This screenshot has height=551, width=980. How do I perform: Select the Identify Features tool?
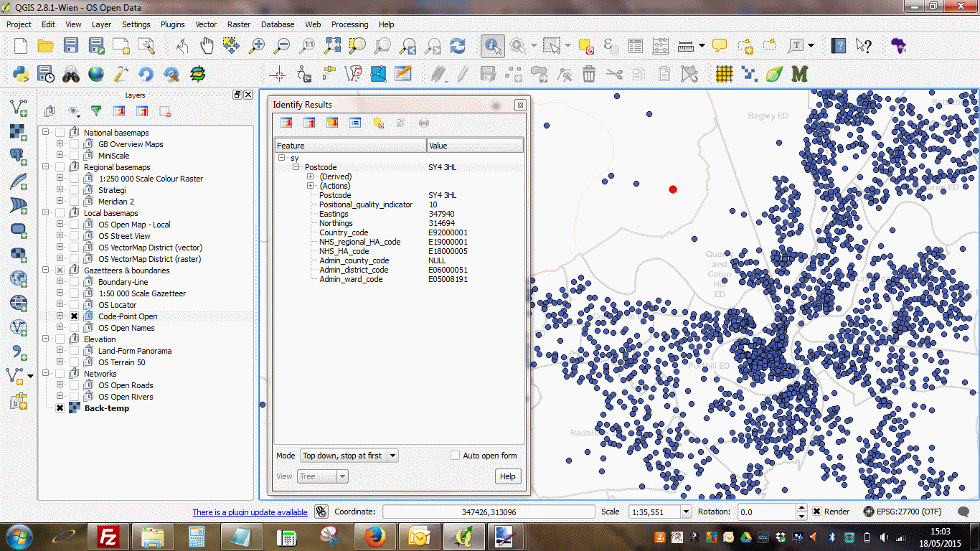493,46
